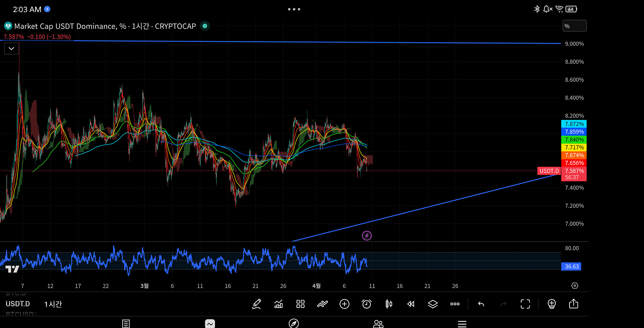The height and width of the screenshot is (328, 644).
Task: Open the community people tab
Action: point(378,323)
